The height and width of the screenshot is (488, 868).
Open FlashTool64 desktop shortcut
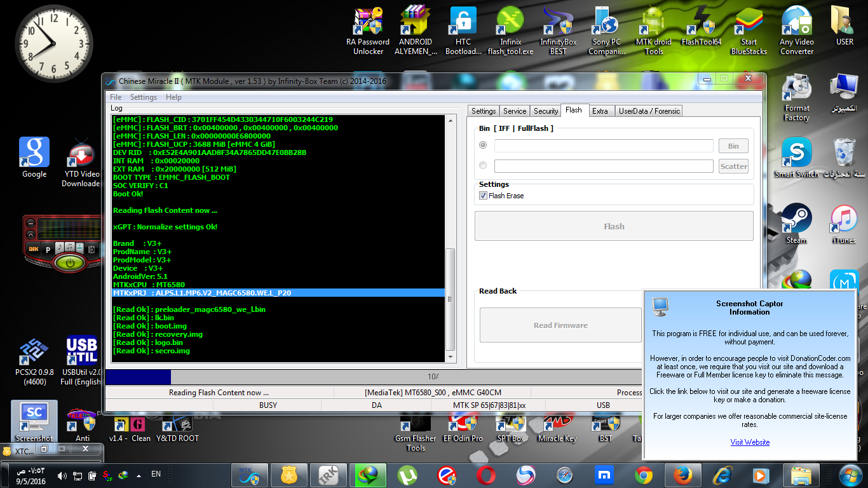point(702,27)
